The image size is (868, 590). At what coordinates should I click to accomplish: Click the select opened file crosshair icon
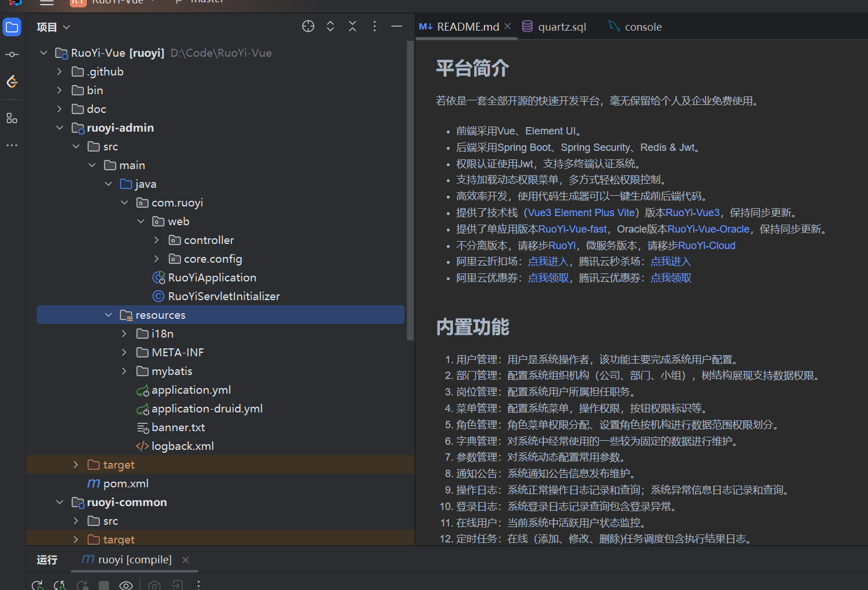308,26
